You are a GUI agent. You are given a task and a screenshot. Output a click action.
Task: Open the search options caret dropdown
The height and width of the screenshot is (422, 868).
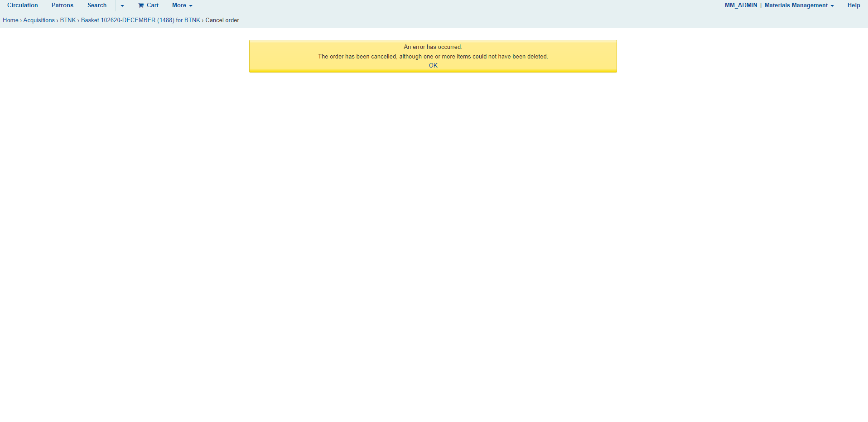coord(122,6)
